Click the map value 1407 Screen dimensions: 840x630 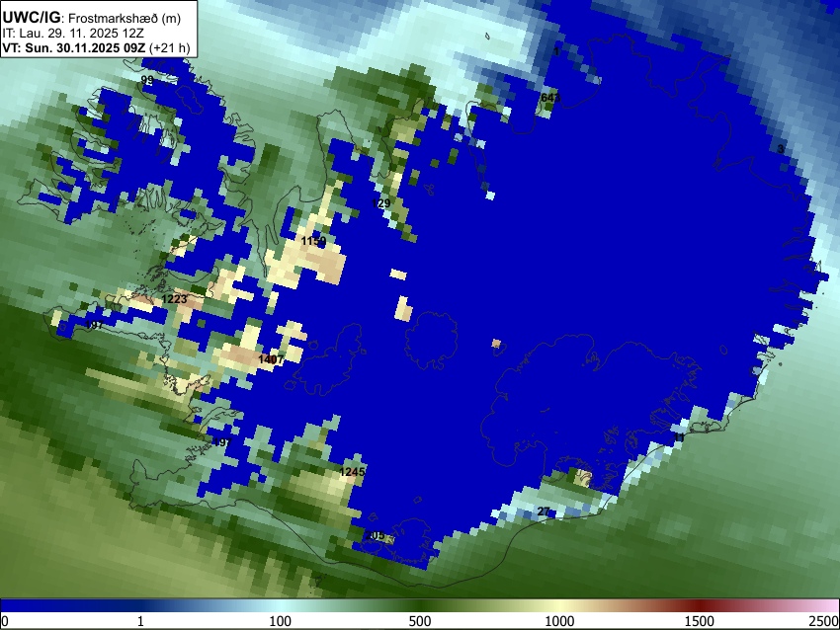271,359
